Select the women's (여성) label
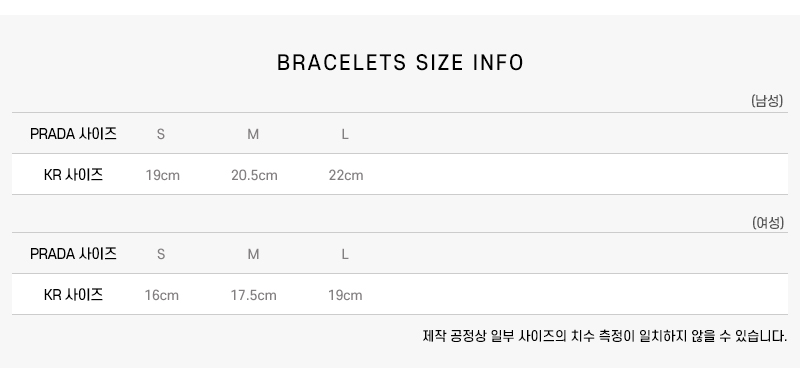The width and height of the screenshot is (800, 368). (x=767, y=223)
